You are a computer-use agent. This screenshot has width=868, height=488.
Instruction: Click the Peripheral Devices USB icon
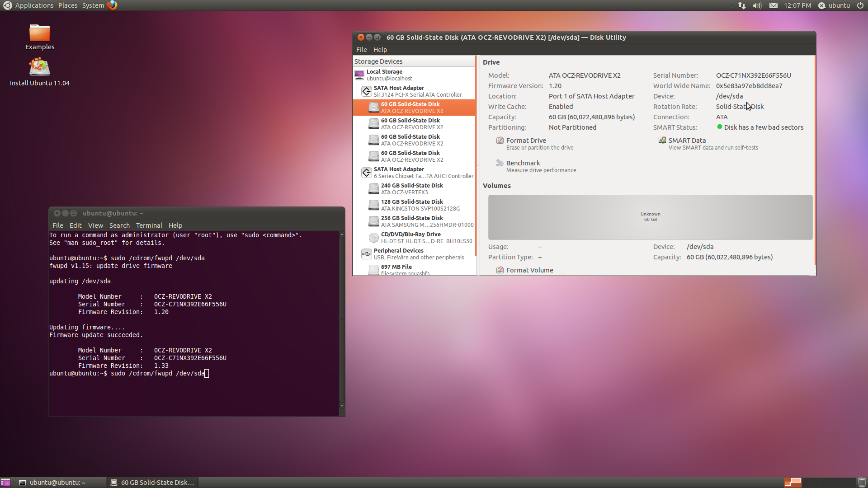(x=367, y=253)
